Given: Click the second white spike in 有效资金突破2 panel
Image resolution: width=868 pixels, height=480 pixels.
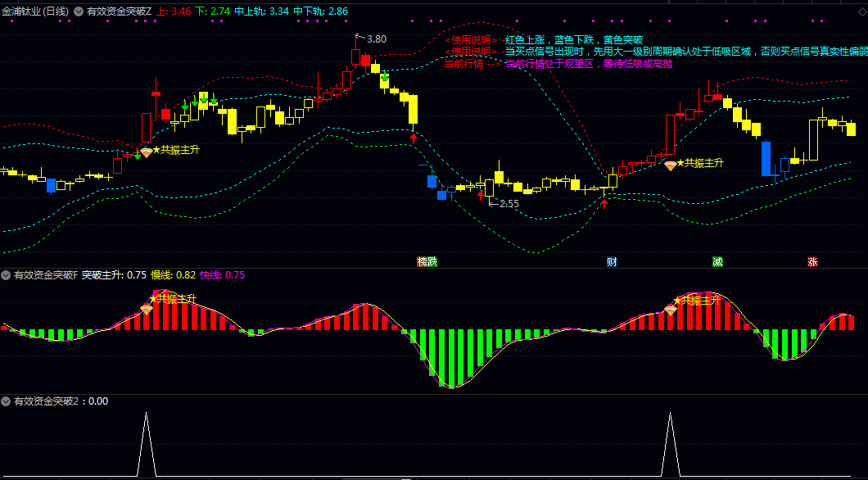Looking at the screenshot, I should (x=671, y=443).
